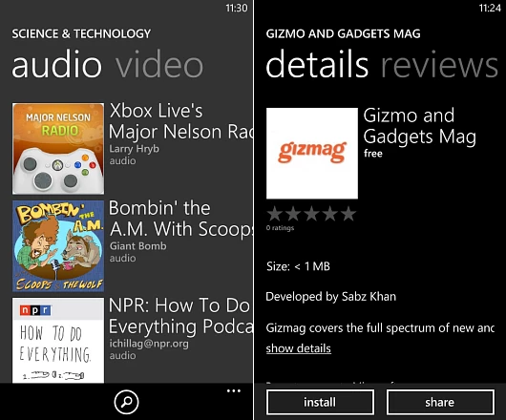The height and width of the screenshot is (420, 506).
Task: Open Xbox Live's Major Nelson Radio title
Action: tap(180, 121)
